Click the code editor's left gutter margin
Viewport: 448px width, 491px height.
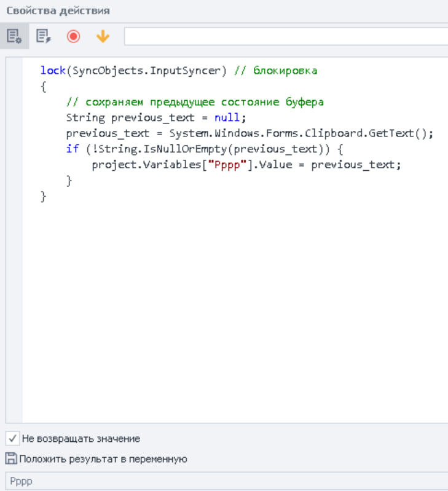[x=14, y=246]
